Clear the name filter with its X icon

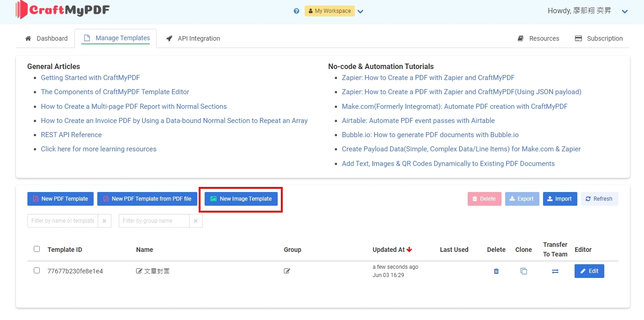coord(104,221)
